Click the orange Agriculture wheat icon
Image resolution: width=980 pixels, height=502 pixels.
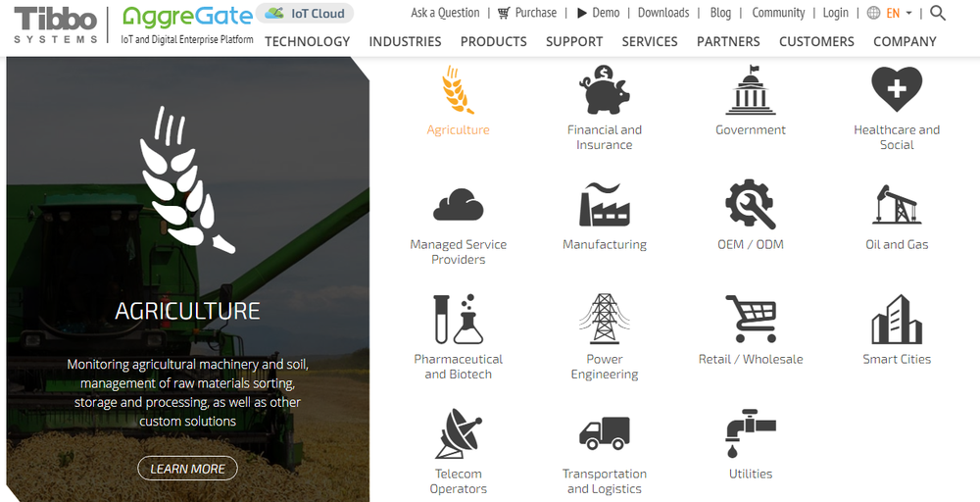tap(458, 89)
